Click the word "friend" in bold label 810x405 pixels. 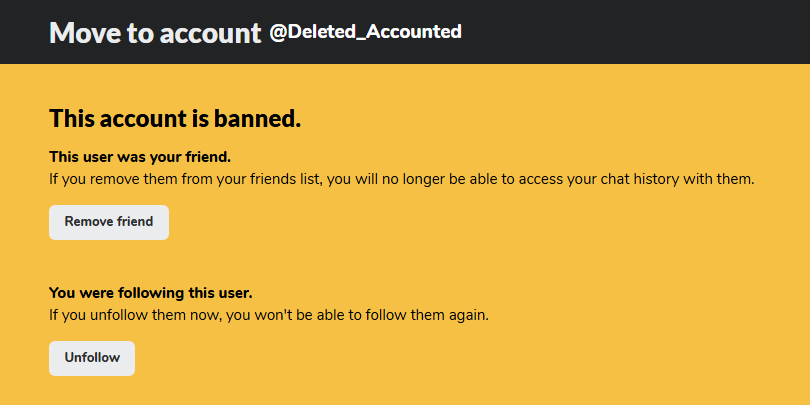pos(207,157)
